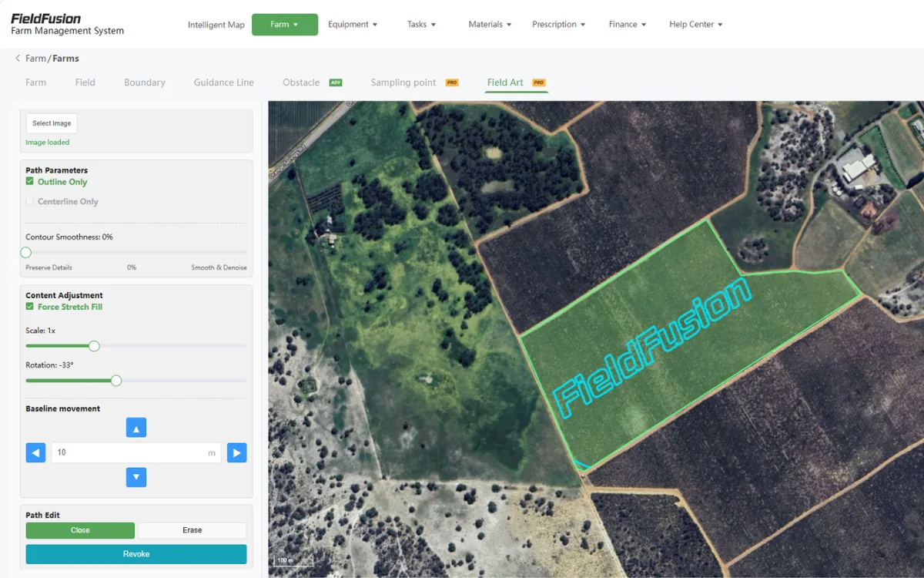Click the Farm breadcrumb link
Viewport: 924px width, 578px height.
[36, 59]
